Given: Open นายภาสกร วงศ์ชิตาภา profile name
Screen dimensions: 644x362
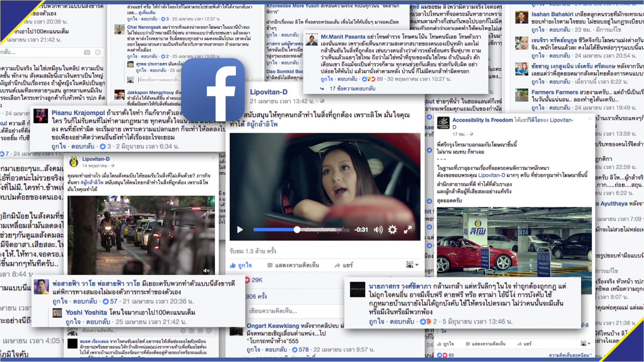Looking at the screenshot, I should 400,286.
